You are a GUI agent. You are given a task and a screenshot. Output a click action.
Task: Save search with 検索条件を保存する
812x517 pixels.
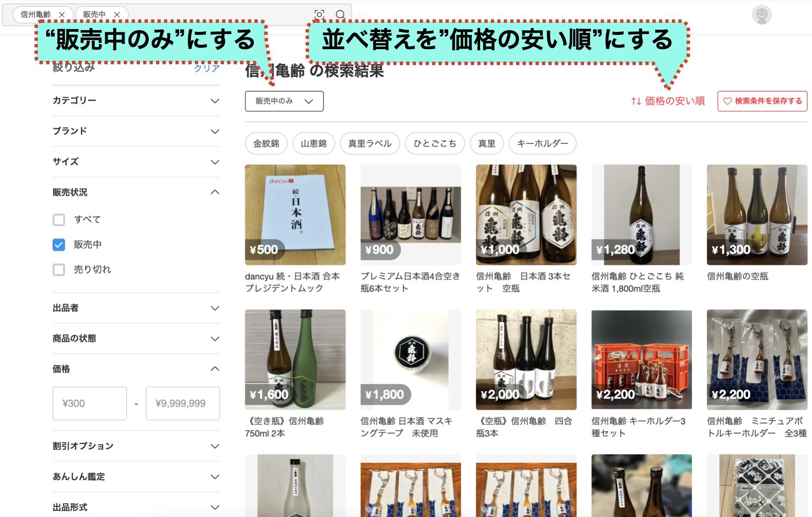(x=762, y=101)
